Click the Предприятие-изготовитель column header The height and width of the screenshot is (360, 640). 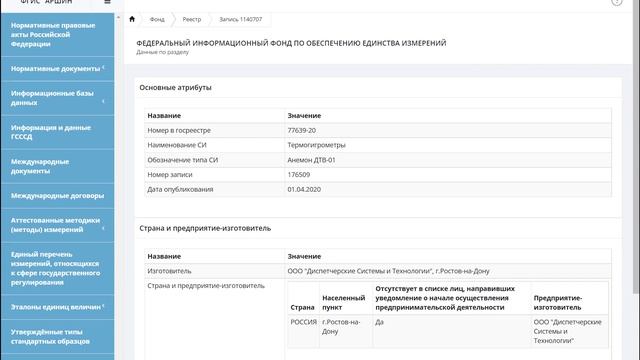tap(558, 302)
